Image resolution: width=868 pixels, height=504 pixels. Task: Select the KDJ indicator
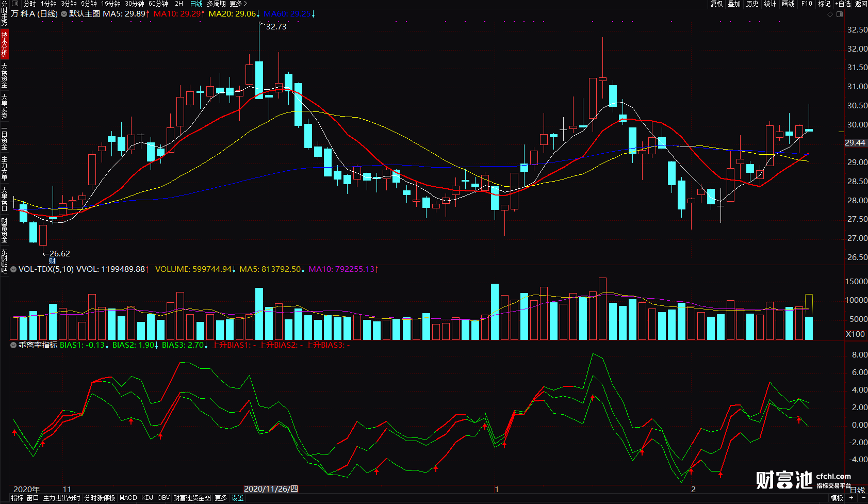click(147, 498)
